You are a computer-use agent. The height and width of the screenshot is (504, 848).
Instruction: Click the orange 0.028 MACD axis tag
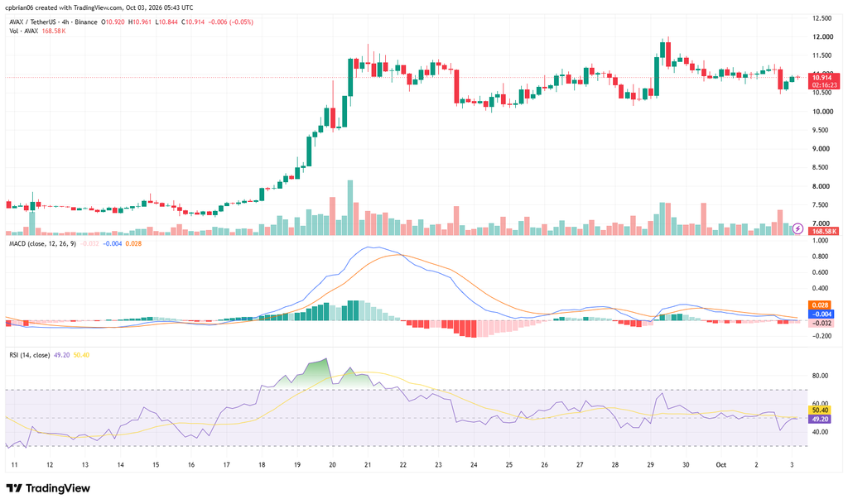click(821, 305)
